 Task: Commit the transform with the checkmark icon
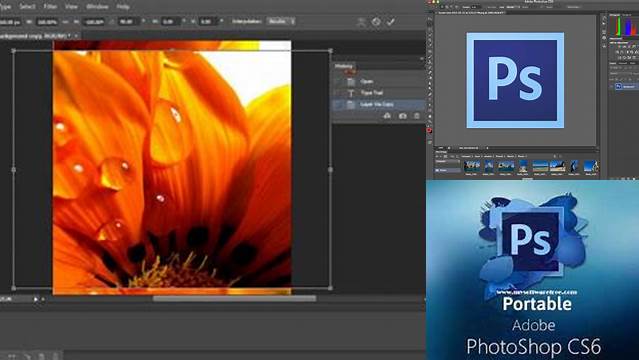pyautogui.click(x=391, y=22)
